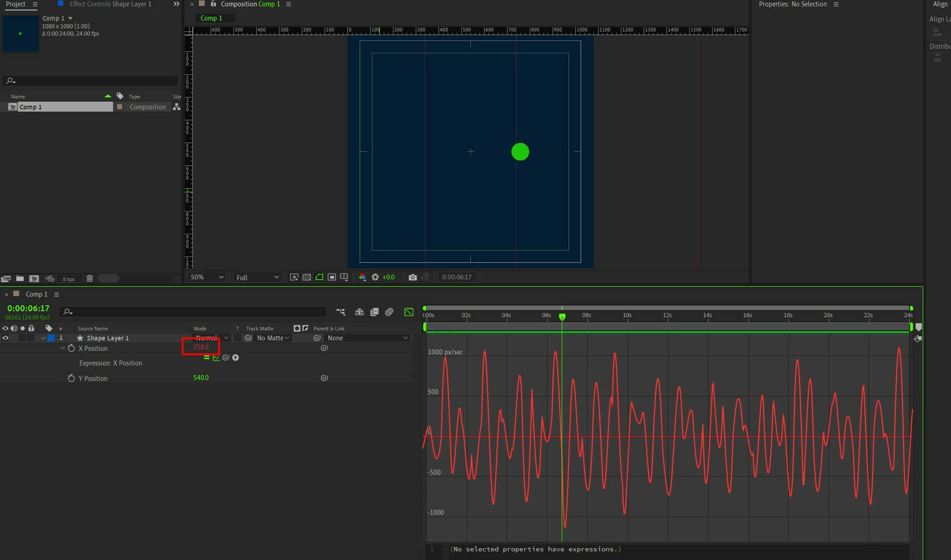
Task: Open expression language menu play icon
Action: (x=235, y=358)
